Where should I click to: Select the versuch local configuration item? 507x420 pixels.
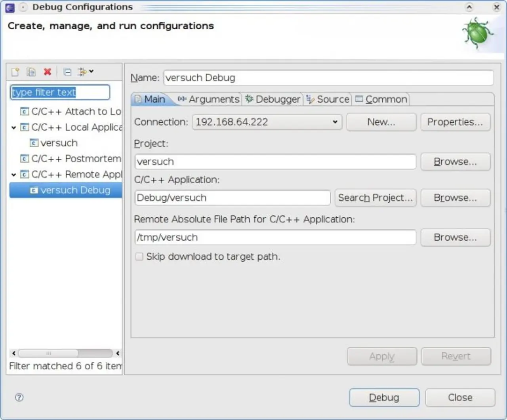click(59, 143)
